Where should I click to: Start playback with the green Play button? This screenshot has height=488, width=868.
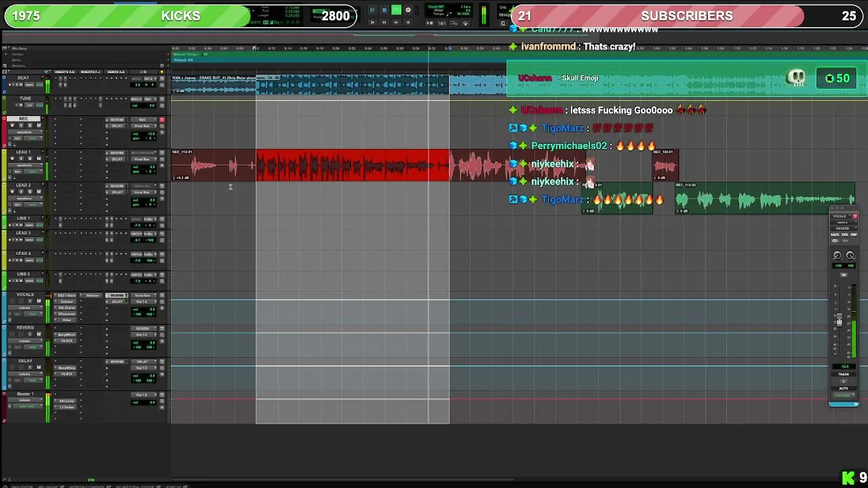coord(396,10)
